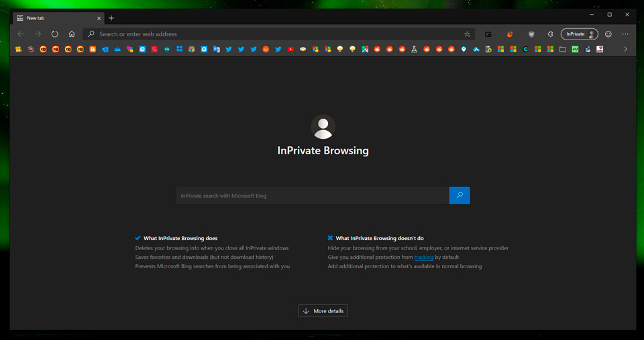Minimize the Edge window
Screen dimensions: 644x340
[x=592, y=15]
